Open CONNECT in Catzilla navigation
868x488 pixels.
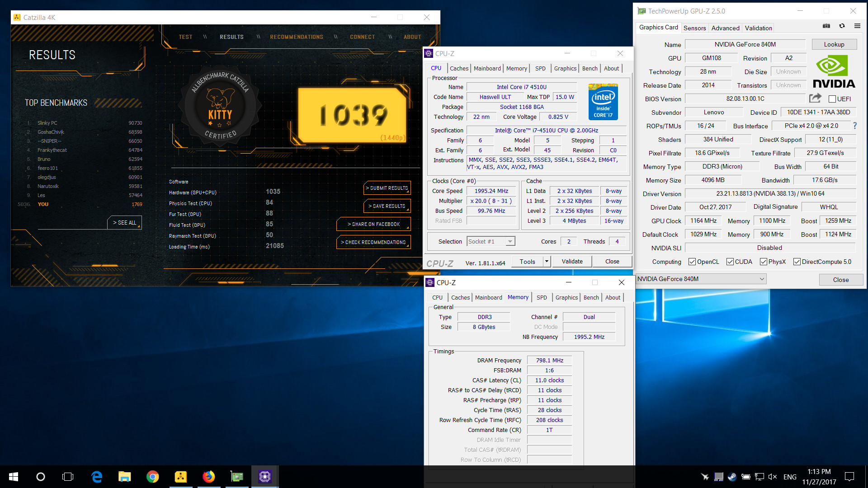[362, 37]
